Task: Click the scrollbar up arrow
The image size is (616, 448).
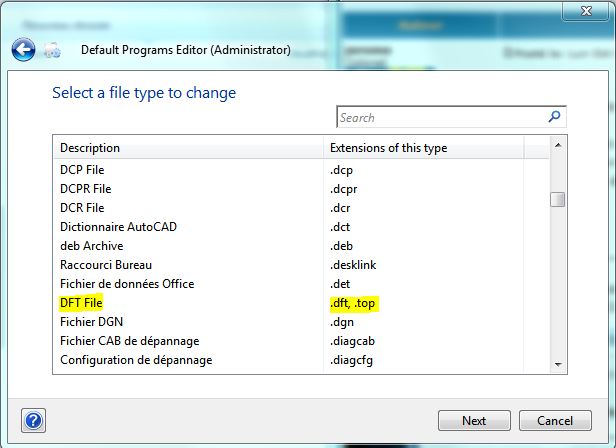Action: click(x=558, y=146)
